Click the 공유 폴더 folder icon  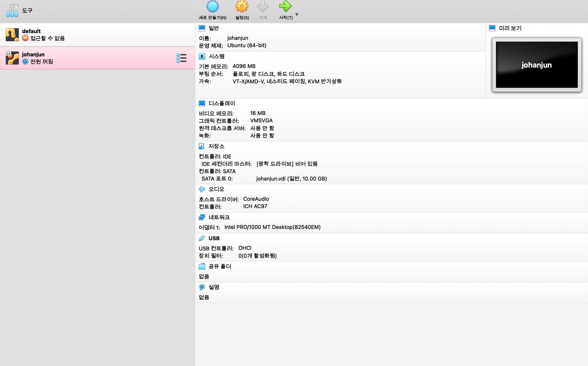click(x=202, y=267)
